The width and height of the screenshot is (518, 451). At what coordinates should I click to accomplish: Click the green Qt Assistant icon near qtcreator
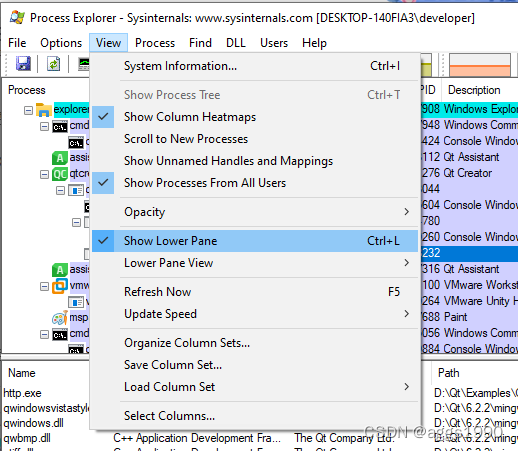coord(60,158)
